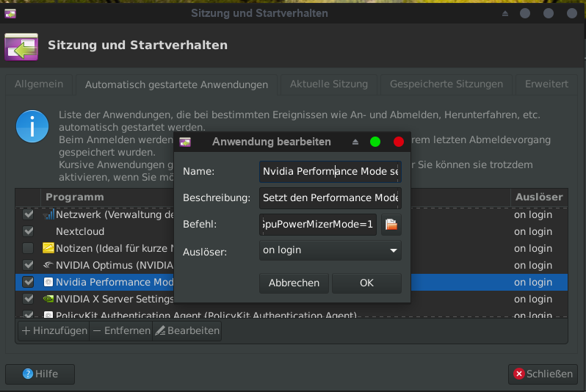Enable the Notizen autostart checkbox
The height and width of the screenshot is (392, 586).
28,248
